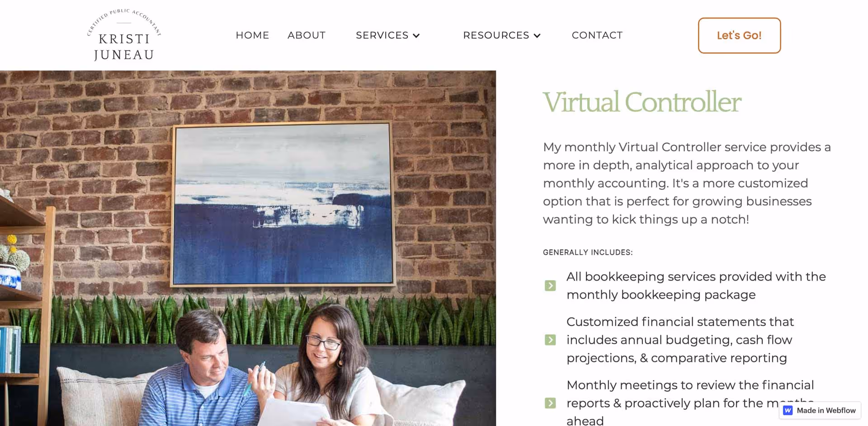
Task: Navigate to the Contact page
Action: click(x=597, y=35)
